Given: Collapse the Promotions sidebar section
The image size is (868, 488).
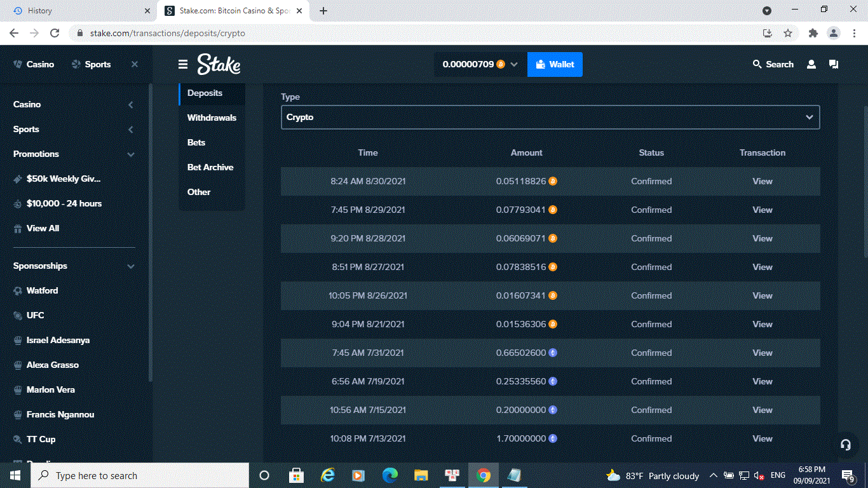Looking at the screenshot, I should point(130,154).
